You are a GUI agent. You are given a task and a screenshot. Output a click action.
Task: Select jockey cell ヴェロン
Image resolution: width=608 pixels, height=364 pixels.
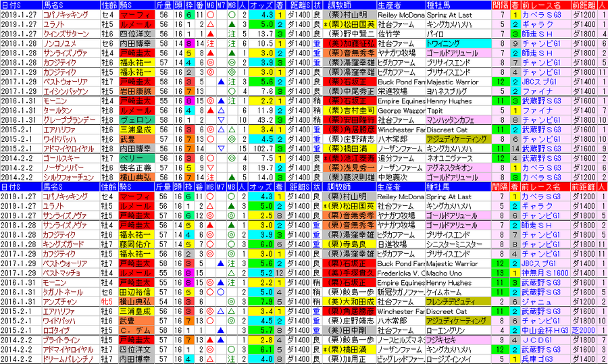pos(136,120)
